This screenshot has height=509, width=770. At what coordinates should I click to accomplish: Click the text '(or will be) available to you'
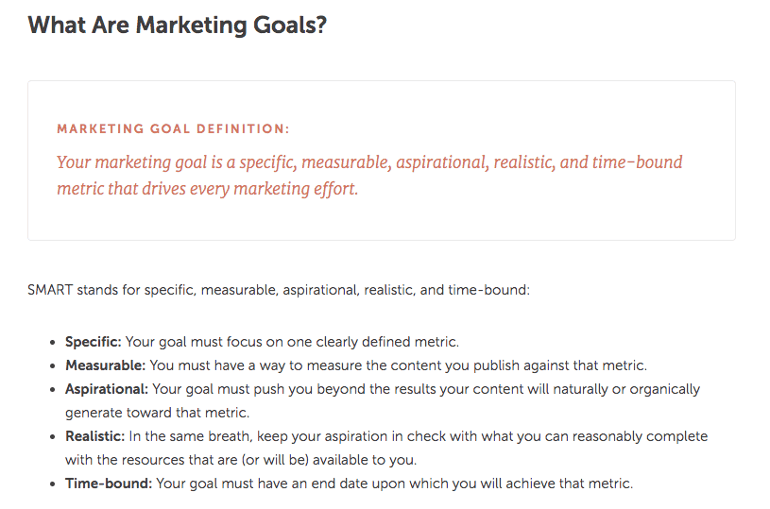click(328, 460)
